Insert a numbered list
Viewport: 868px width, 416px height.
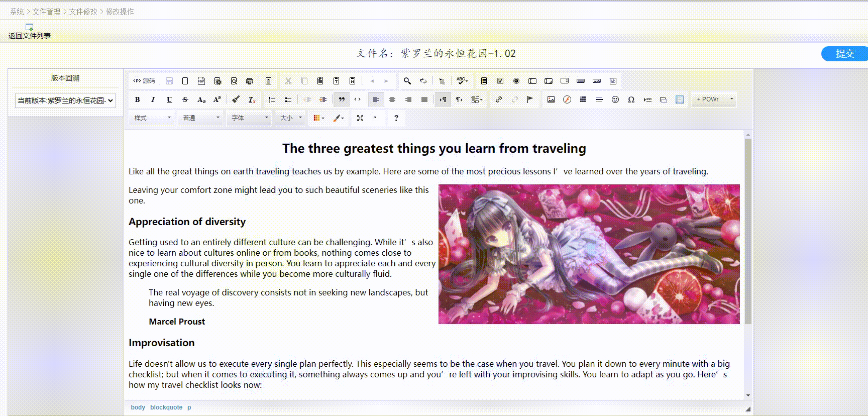click(x=272, y=99)
